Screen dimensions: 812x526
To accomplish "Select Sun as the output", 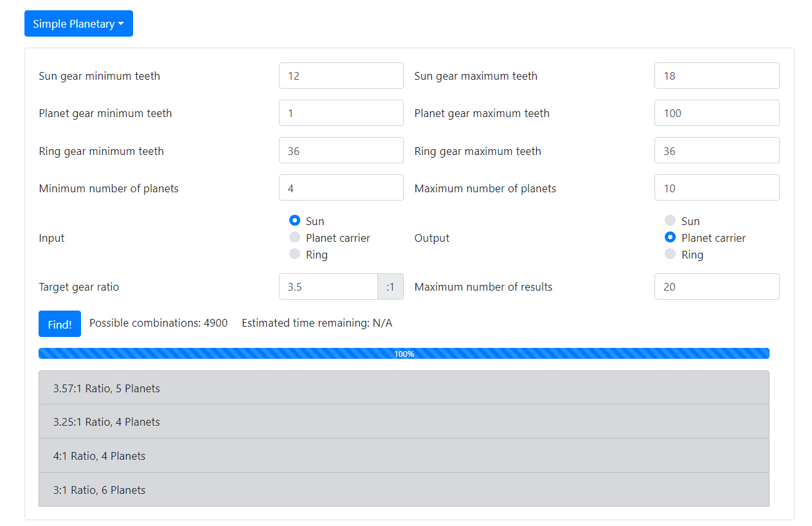I will 671,221.
